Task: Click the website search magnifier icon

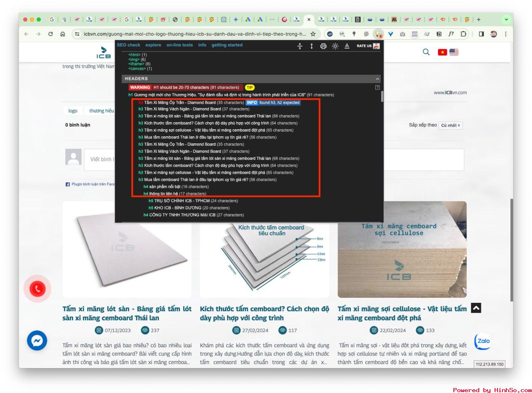Action: (x=426, y=52)
